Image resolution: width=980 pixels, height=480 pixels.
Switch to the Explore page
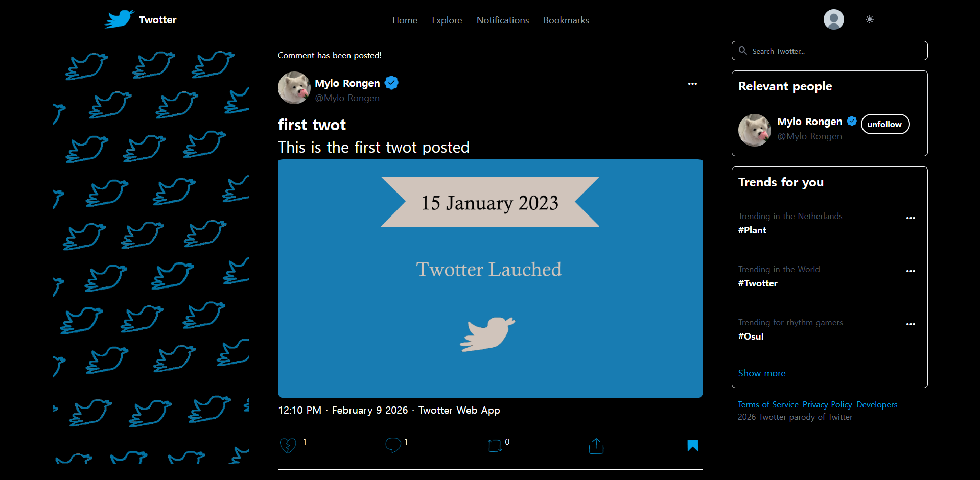point(447,20)
